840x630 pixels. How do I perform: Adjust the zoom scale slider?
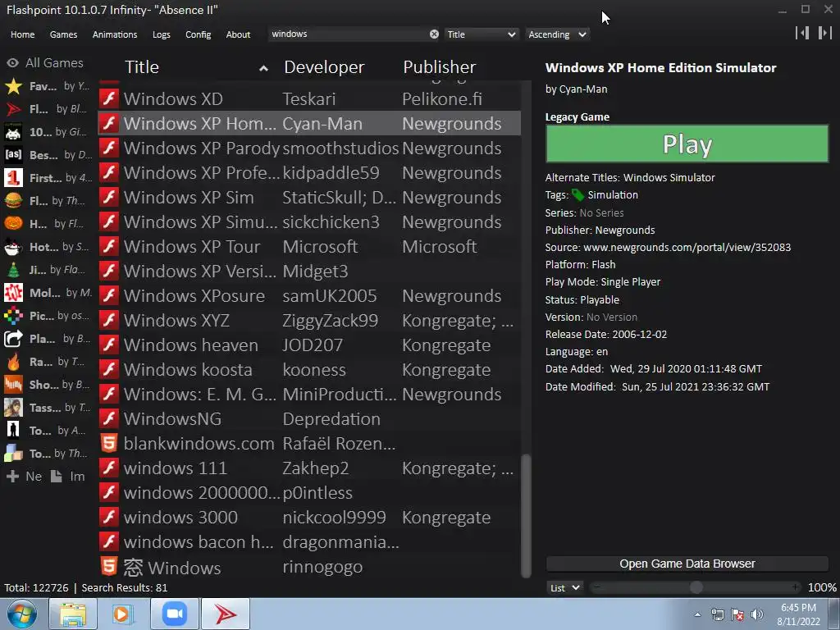pyautogui.click(x=696, y=587)
